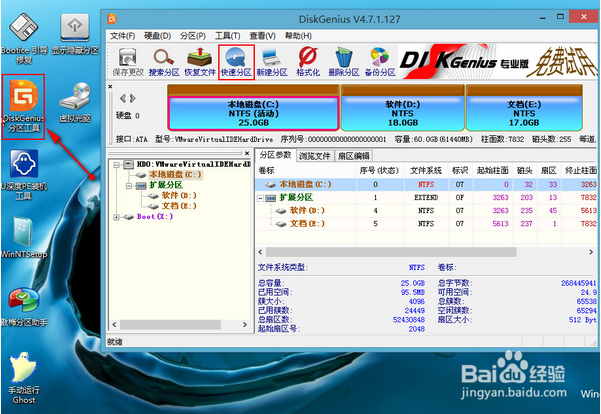Image resolution: width=601 pixels, height=414 pixels.
Task: Open the 搜索分区 search partition tool
Action: click(x=164, y=61)
